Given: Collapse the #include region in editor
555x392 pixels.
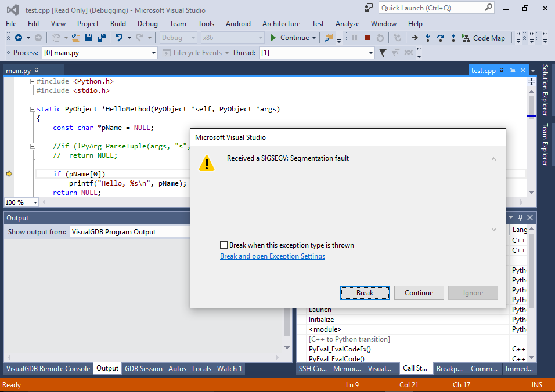Looking at the screenshot, I should tap(33, 81).
